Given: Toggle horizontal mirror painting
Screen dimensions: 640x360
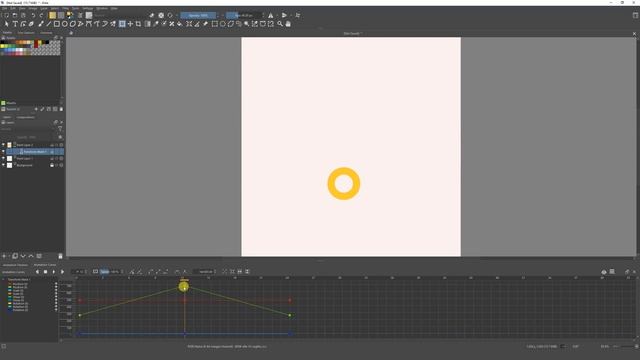Looking at the screenshot, I should (x=270, y=15).
